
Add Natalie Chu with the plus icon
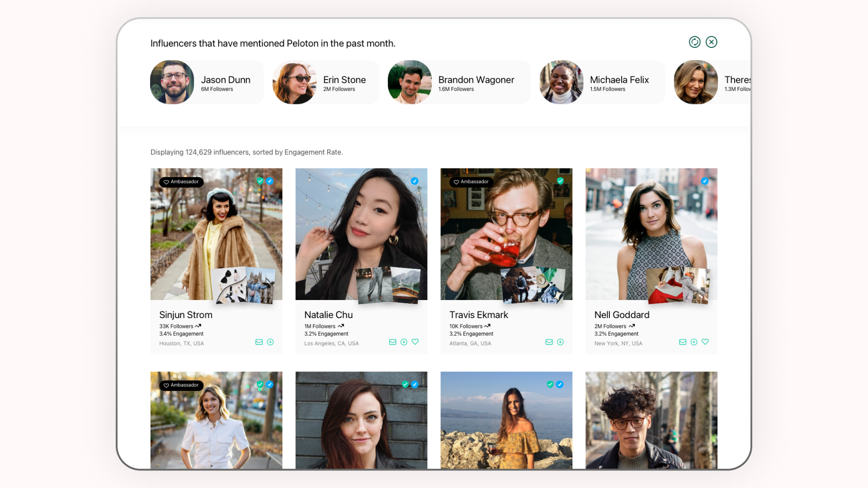pyautogui.click(x=404, y=342)
